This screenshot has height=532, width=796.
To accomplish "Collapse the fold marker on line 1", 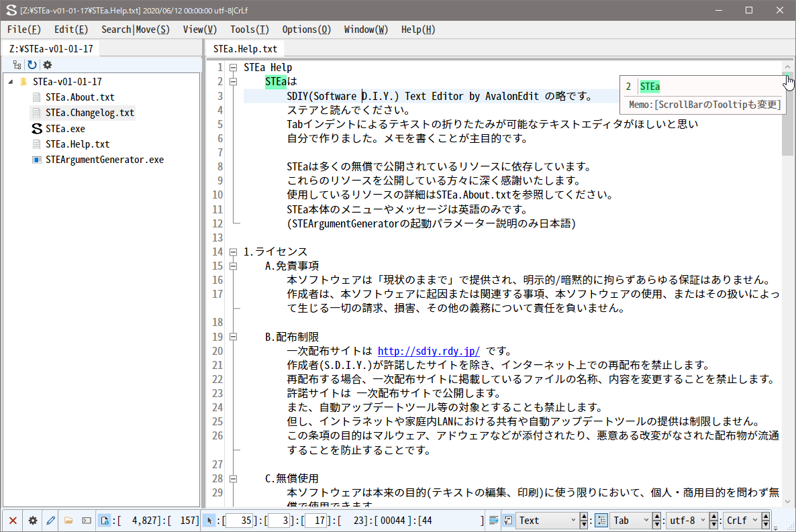I will (233, 68).
